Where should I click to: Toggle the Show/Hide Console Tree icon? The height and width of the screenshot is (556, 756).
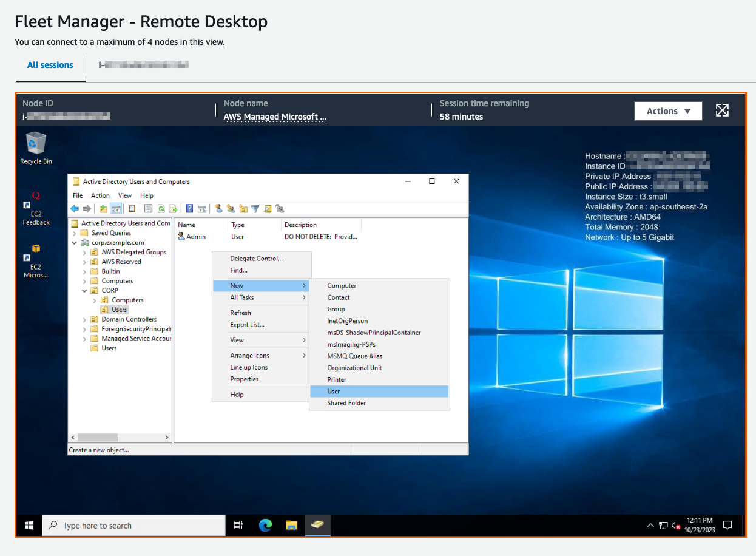(x=115, y=208)
